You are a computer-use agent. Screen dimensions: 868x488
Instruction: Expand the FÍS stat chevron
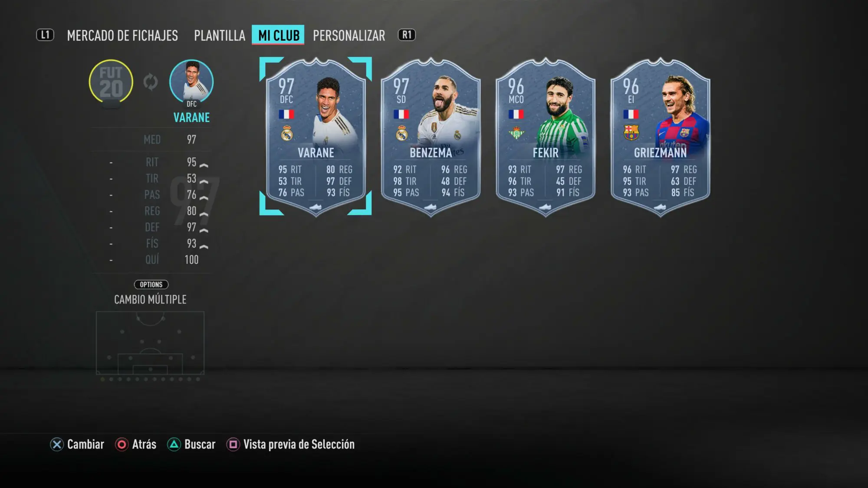(204, 247)
